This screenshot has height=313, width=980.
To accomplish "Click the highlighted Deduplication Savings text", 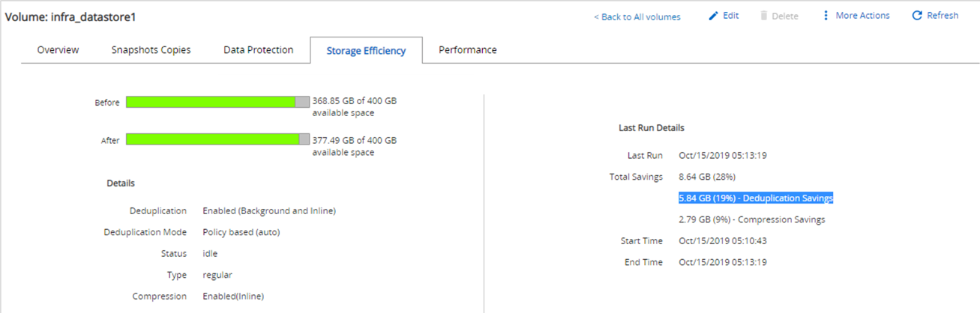I will point(756,198).
